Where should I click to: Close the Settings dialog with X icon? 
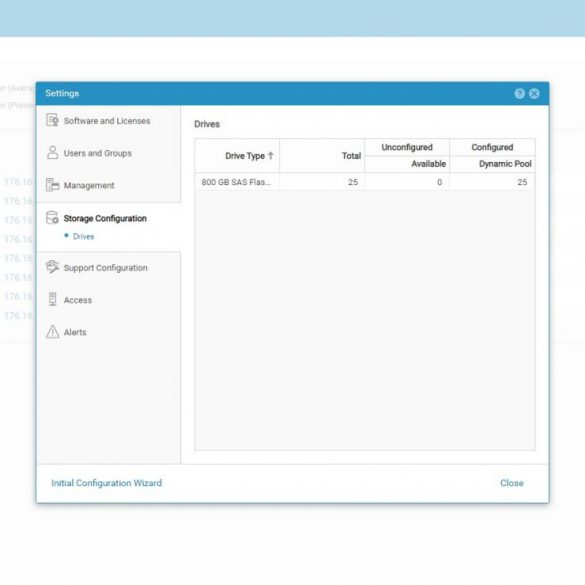coord(534,94)
